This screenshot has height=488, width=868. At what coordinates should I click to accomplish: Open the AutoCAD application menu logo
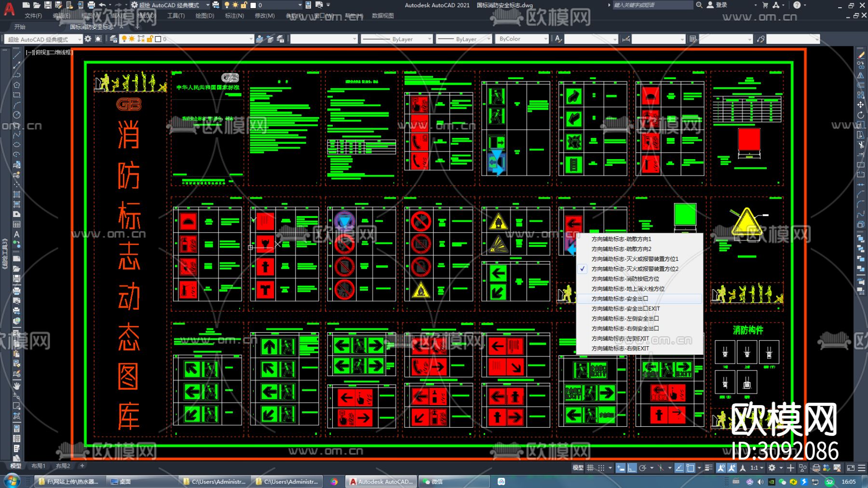9,9
